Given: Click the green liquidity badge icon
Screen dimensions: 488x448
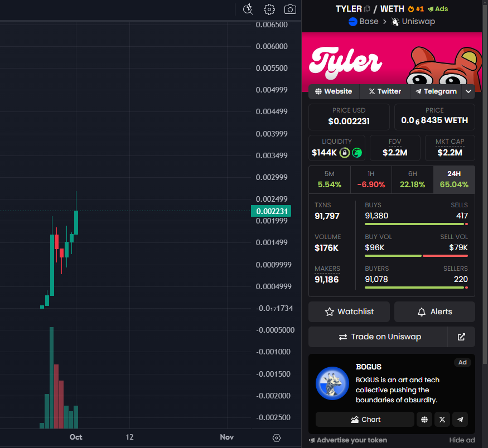Looking at the screenshot, I should 357,153.
